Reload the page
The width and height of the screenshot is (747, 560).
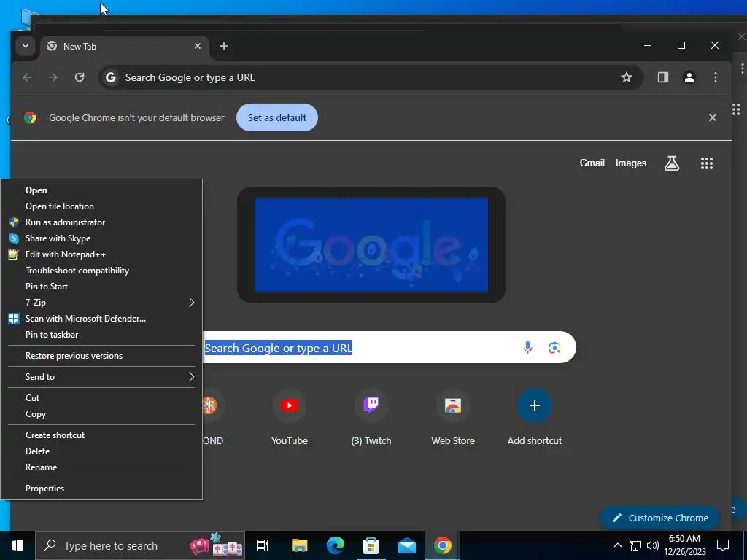(x=80, y=77)
